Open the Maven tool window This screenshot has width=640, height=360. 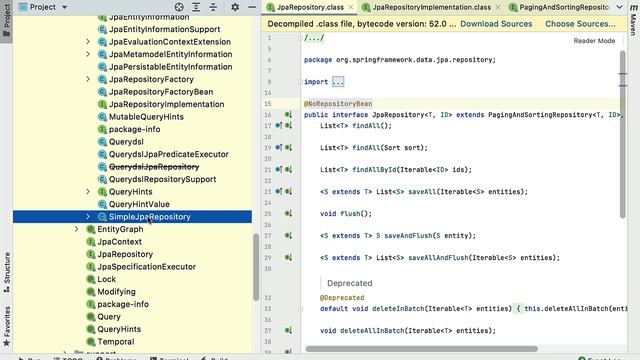point(633,19)
